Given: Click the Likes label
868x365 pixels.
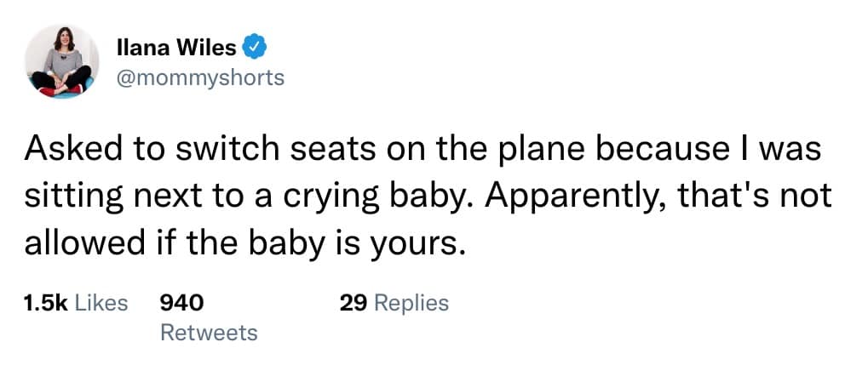Looking at the screenshot, I should [x=101, y=302].
